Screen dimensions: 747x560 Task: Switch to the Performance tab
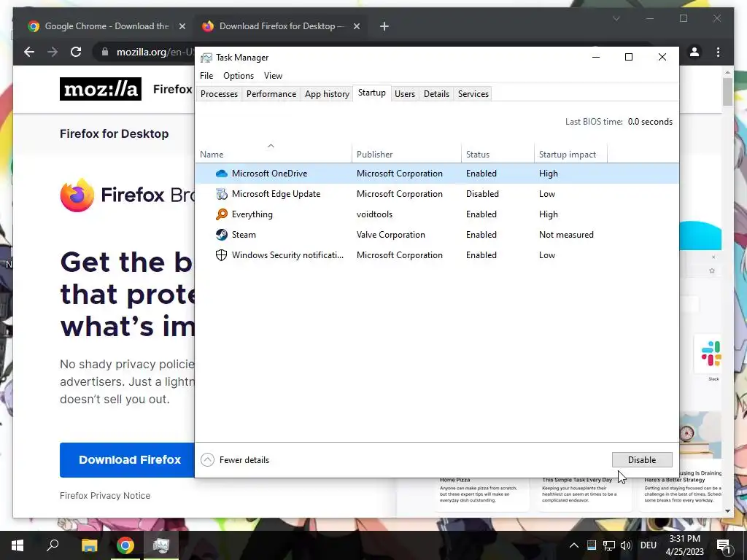point(271,94)
